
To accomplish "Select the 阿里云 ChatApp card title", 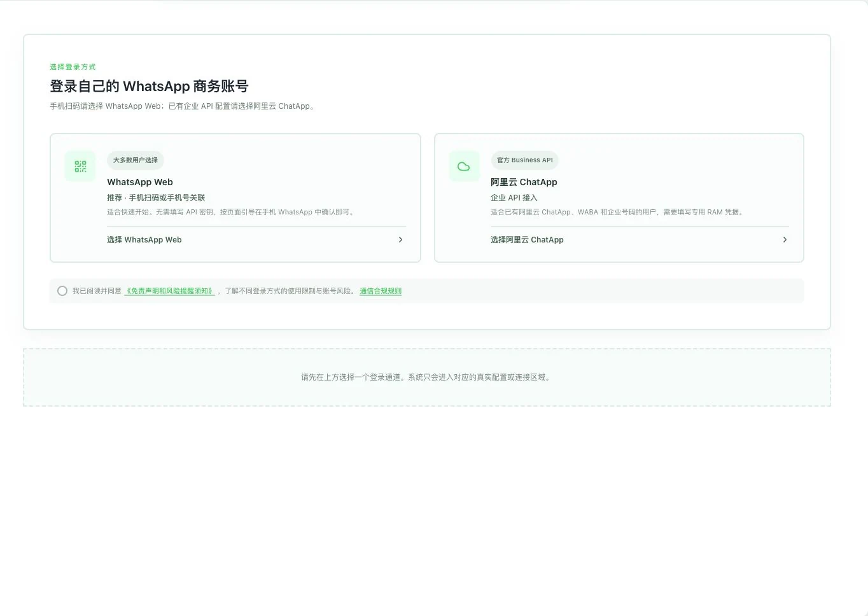I will pos(524,182).
